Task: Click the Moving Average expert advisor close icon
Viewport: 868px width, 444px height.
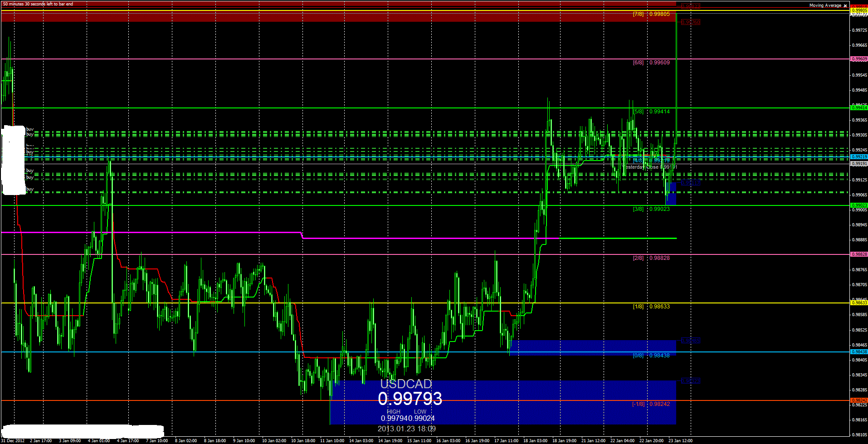Action: point(845,5)
